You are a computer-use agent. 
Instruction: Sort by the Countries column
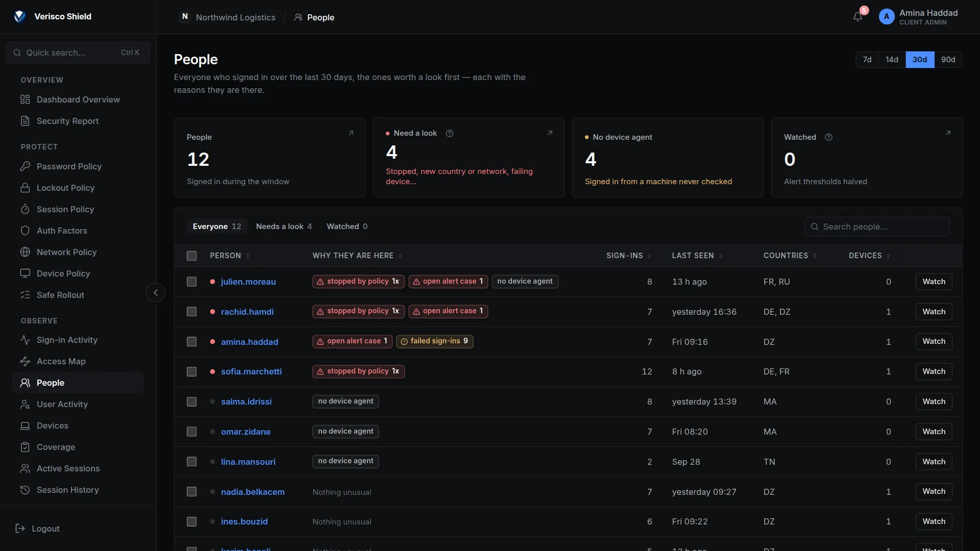(790, 256)
